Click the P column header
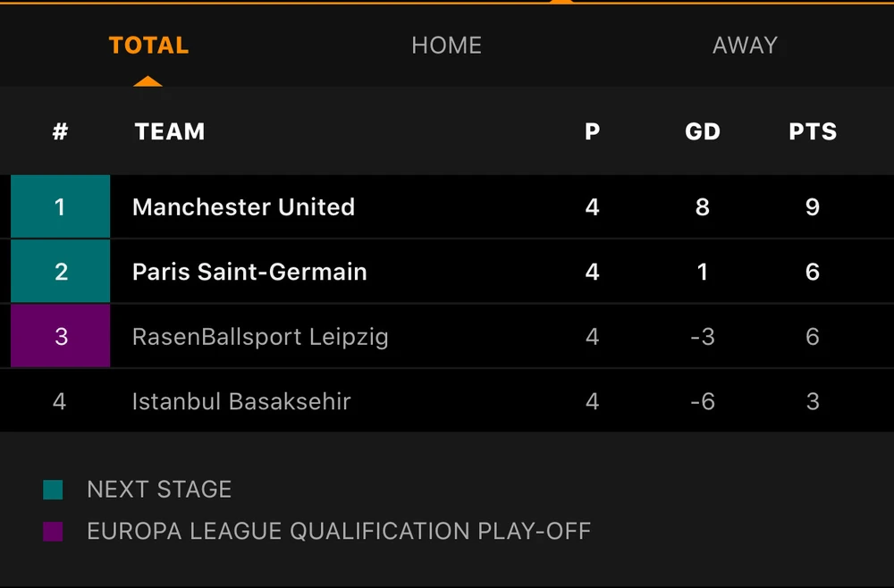This screenshot has height=588, width=894. (x=592, y=132)
